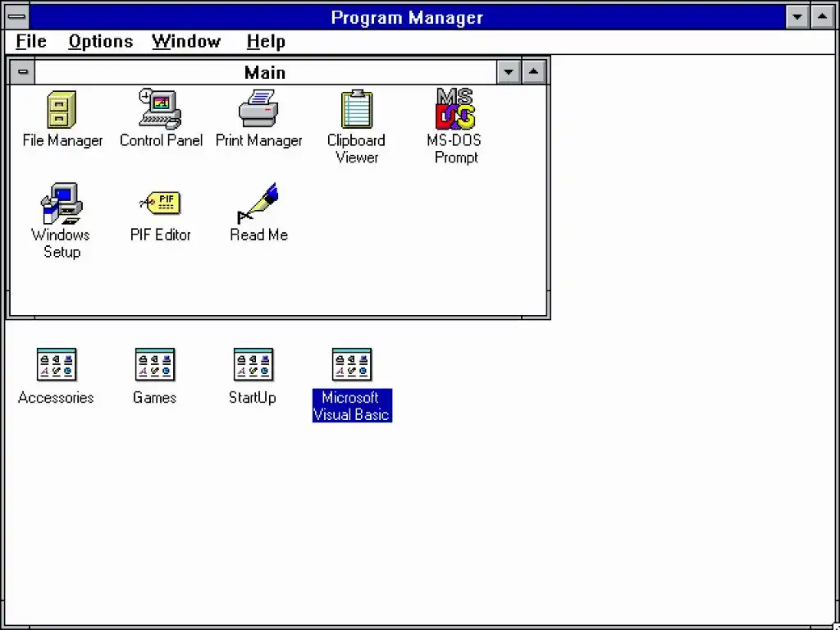Select the Read Me pen icon
This screenshot has width=840, height=630.
click(x=258, y=203)
